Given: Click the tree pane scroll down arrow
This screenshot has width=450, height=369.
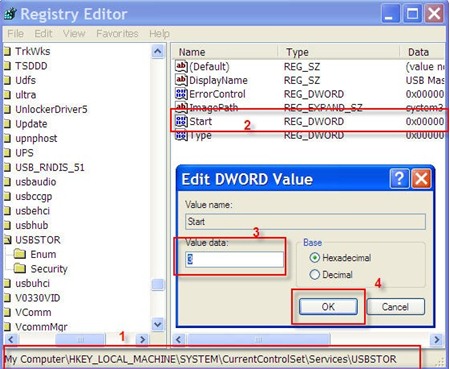Looking at the screenshot, I should tap(158, 324).
